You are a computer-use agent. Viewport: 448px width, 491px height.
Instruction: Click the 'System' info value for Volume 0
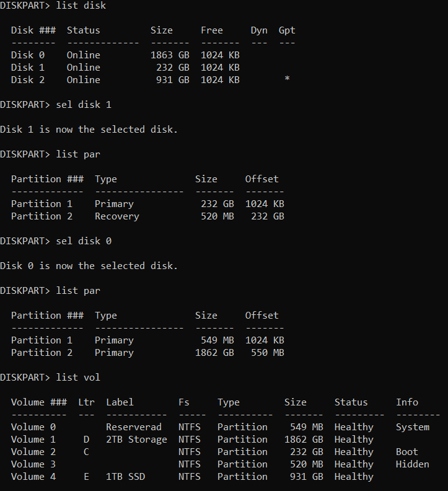413,427
